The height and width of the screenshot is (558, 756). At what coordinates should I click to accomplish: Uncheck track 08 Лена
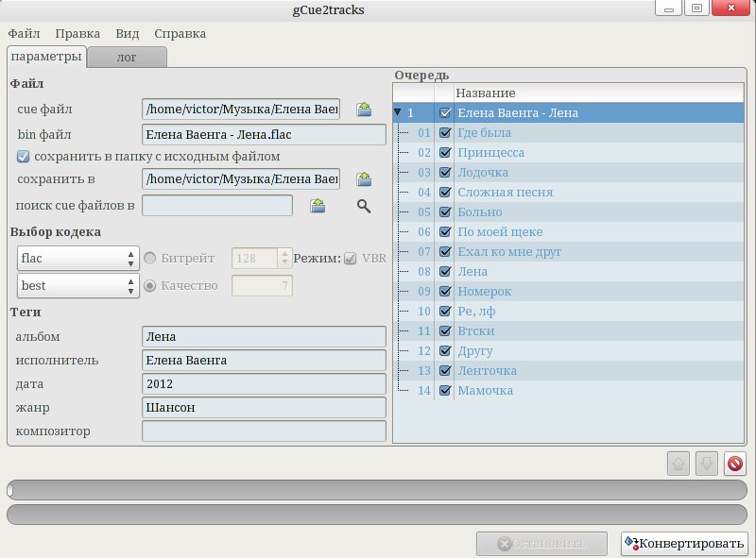445,271
